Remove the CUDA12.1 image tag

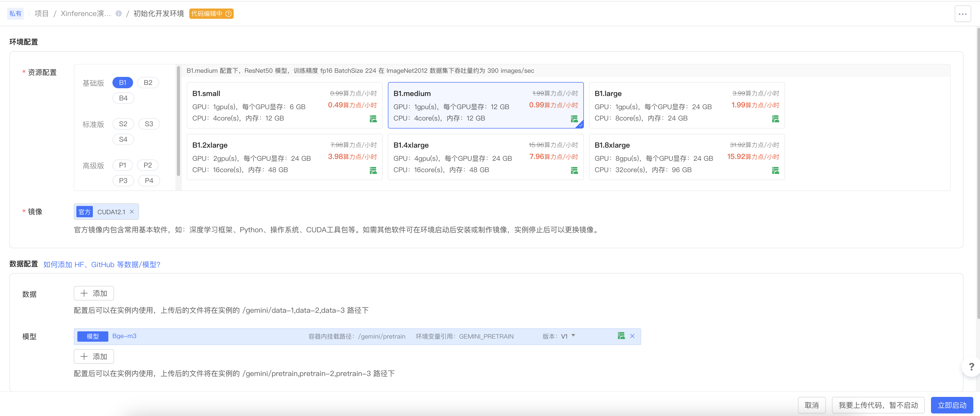tap(132, 212)
